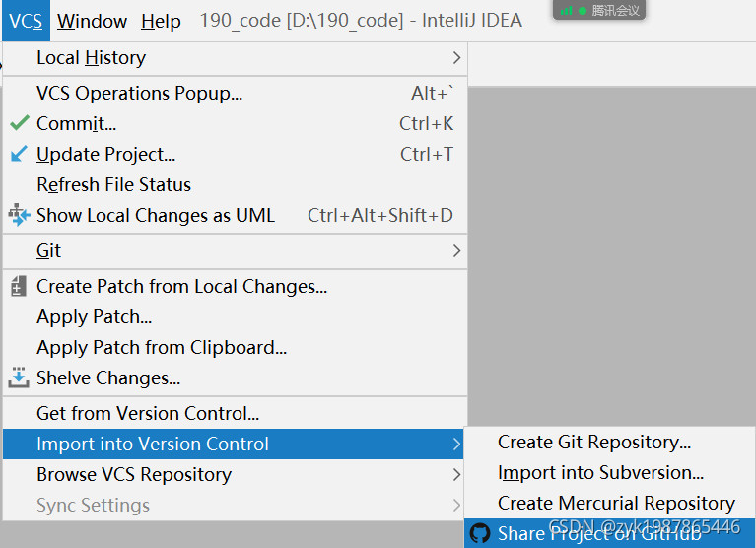Image resolution: width=756 pixels, height=548 pixels.
Task: Open the Git menu entry
Action: 235,250
